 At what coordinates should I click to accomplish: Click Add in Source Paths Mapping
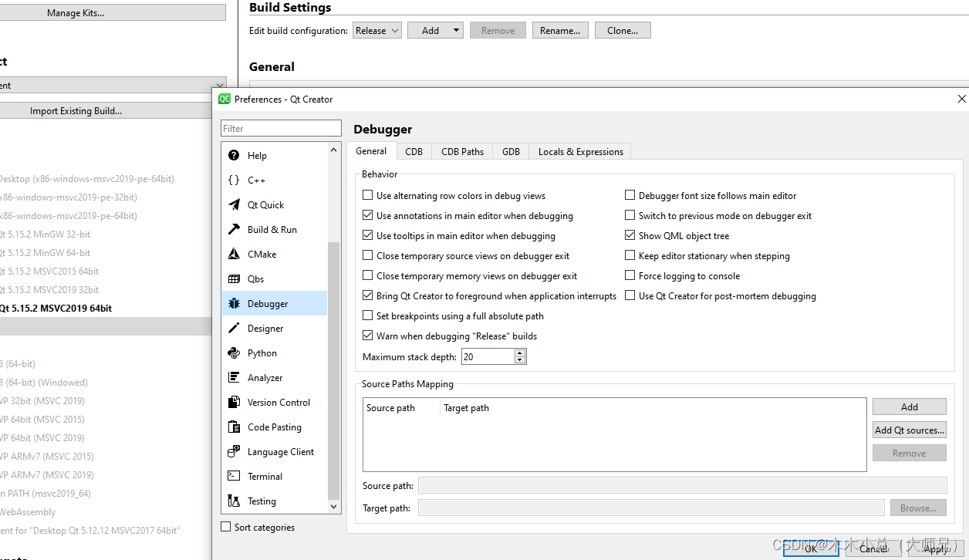(910, 407)
